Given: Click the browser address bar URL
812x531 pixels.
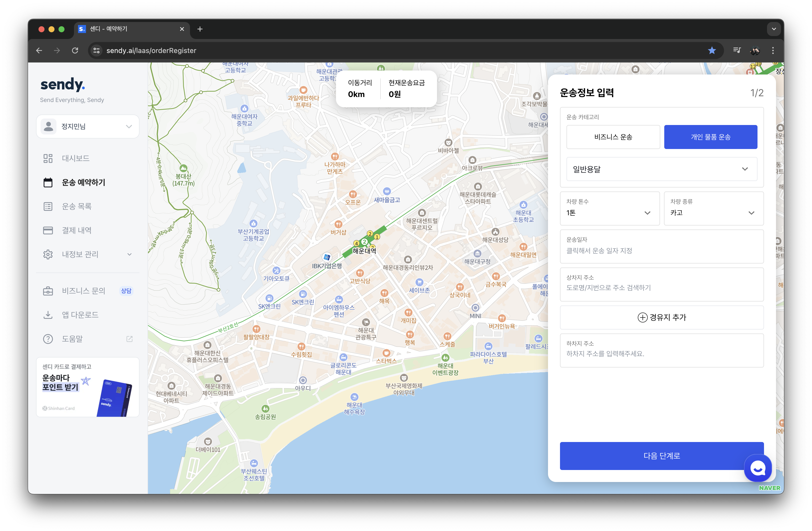Looking at the screenshot, I should coord(151,50).
